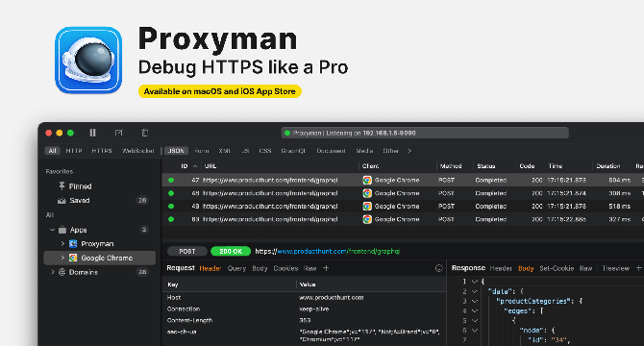This screenshot has width=644, height=346.
Task: Click the Proxyman app icon in the sidebar
Action: (73, 244)
